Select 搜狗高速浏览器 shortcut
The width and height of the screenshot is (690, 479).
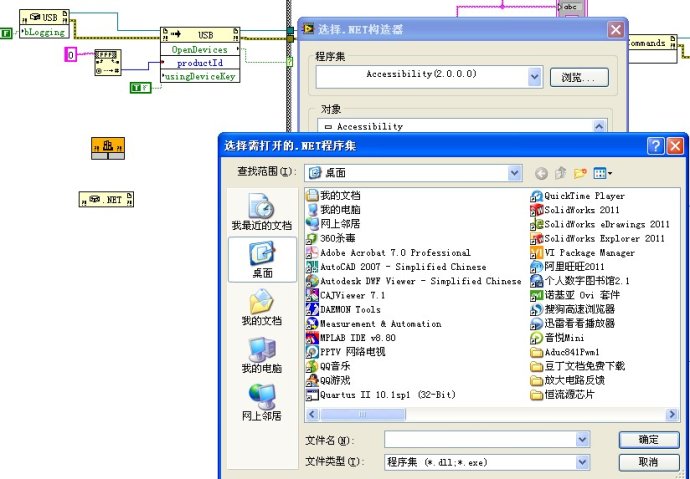pyautogui.click(x=573, y=309)
